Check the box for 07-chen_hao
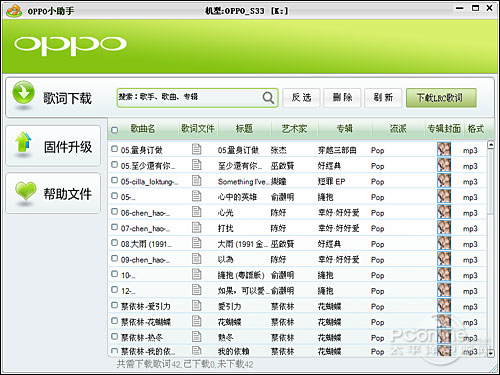Screen dimensions: 500x375 (115, 227)
